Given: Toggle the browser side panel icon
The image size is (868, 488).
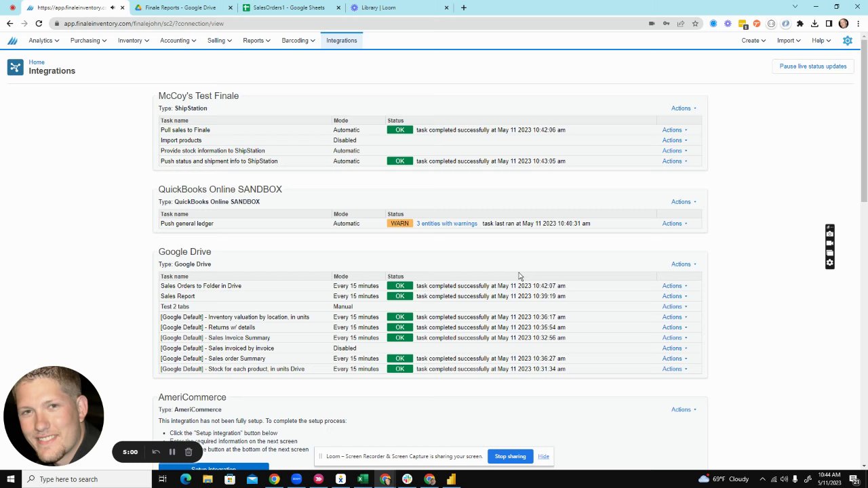Looking at the screenshot, I should coord(829,24).
